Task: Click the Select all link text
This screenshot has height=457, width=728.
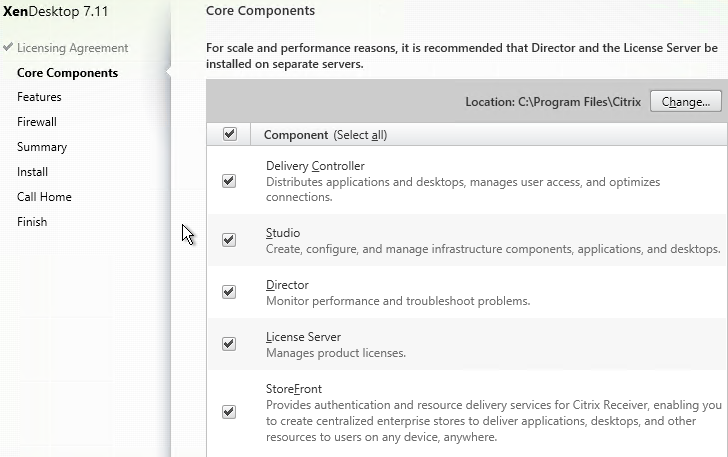Action: (x=360, y=135)
